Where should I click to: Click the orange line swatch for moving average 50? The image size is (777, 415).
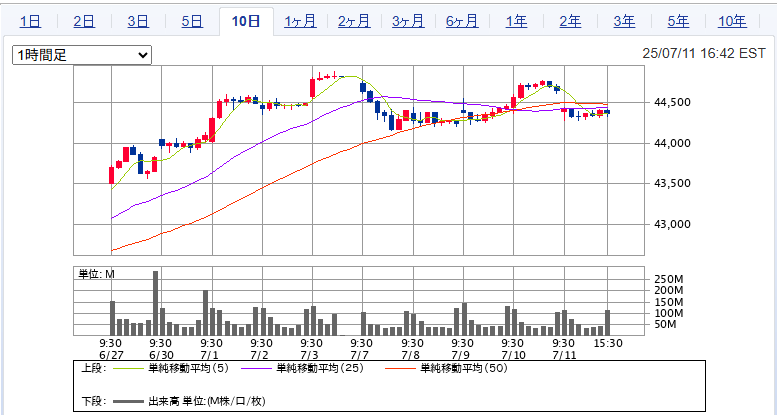[x=401, y=369]
